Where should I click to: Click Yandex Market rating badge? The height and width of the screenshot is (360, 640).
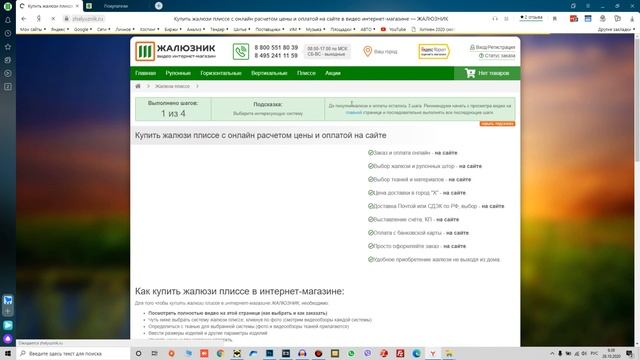click(x=433, y=51)
